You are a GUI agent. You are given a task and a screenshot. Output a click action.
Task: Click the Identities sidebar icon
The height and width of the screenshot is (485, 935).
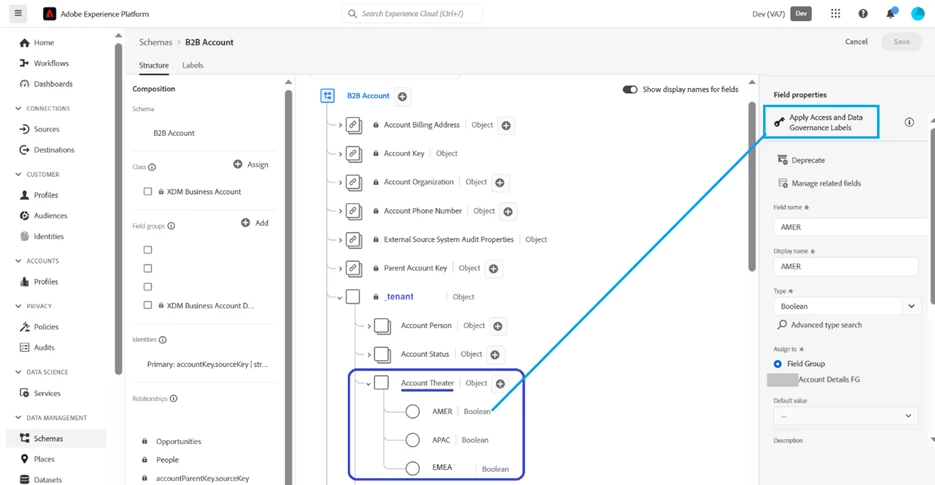[x=24, y=236]
